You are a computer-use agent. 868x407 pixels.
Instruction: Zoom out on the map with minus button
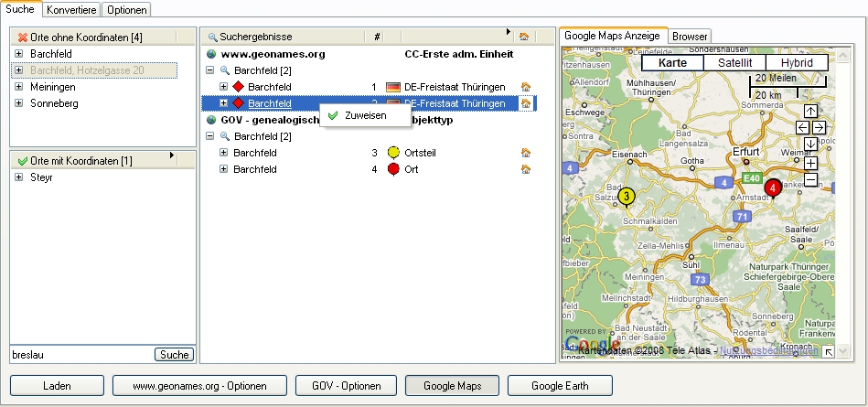pos(810,179)
